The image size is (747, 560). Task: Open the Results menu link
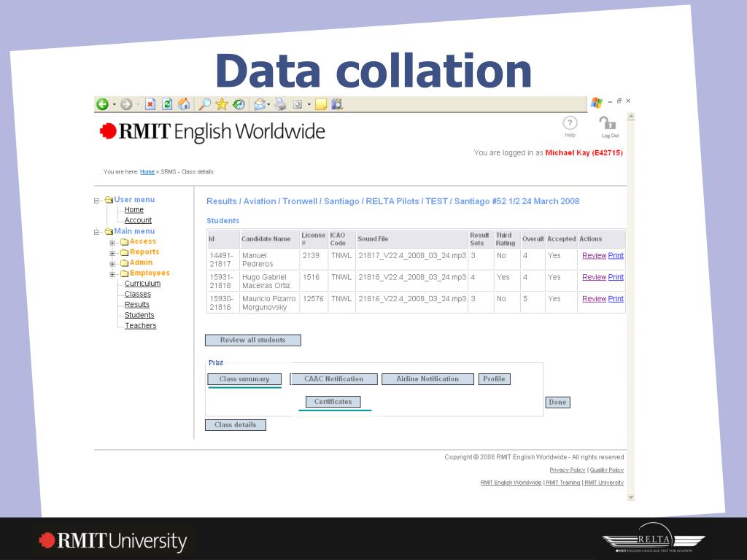coord(136,304)
